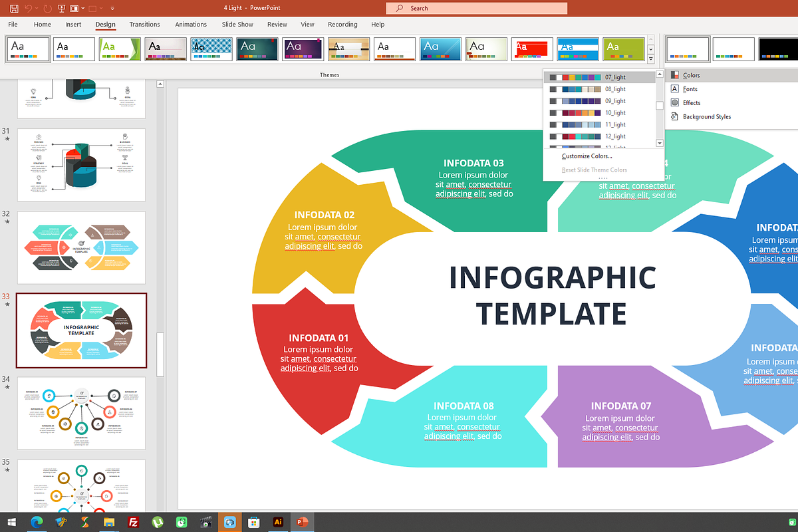
Task: Open Windows Start menu
Action: [12, 522]
